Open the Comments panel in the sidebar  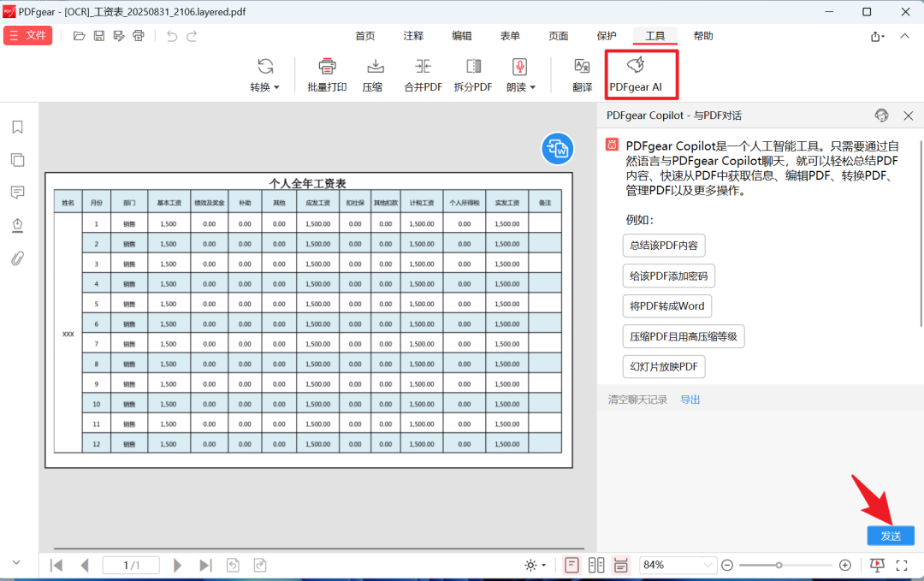tap(17, 193)
